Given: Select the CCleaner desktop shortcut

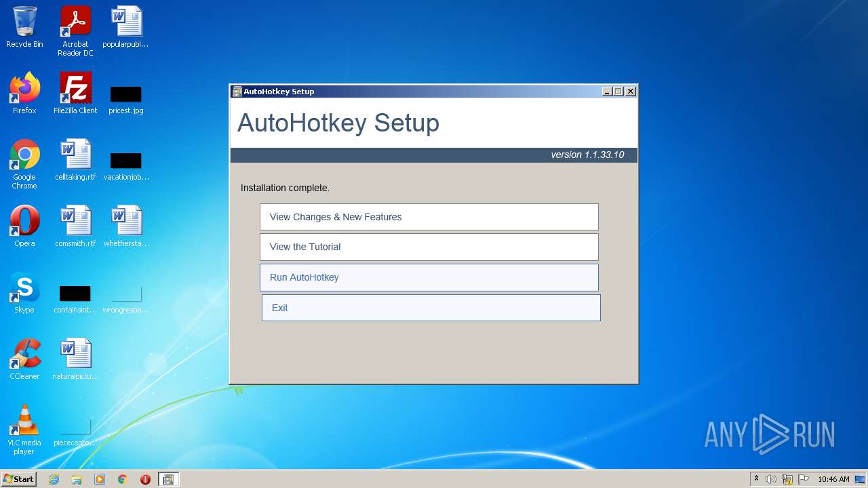Looking at the screenshot, I should pyautogui.click(x=24, y=359).
